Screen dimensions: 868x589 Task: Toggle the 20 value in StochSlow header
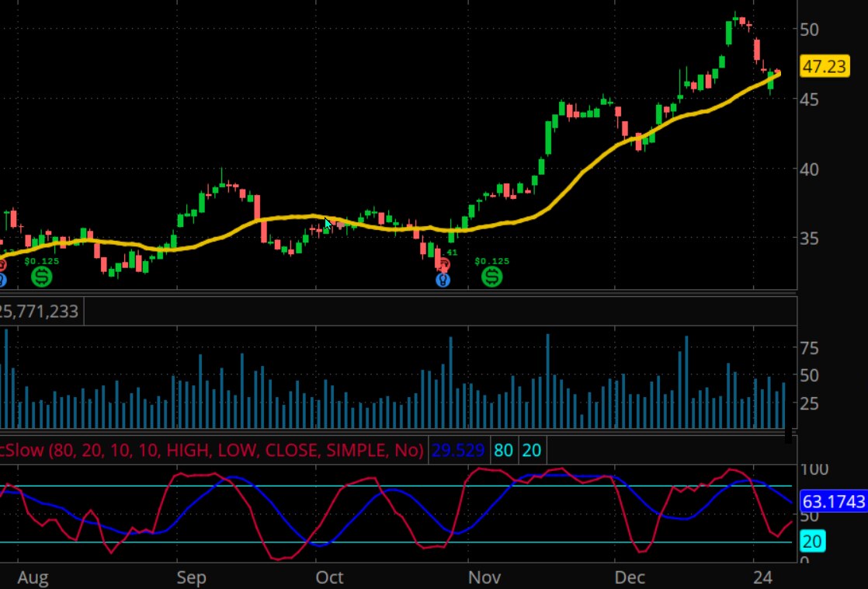click(532, 450)
